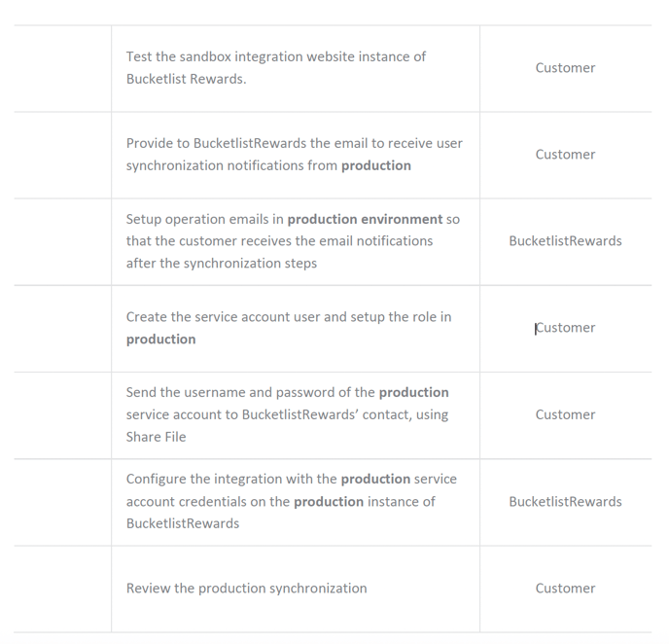Viewport: 669px width, 644px height.
Task: Click the "Share File" text
Action: pyautogui.click(x=156, y=437)
